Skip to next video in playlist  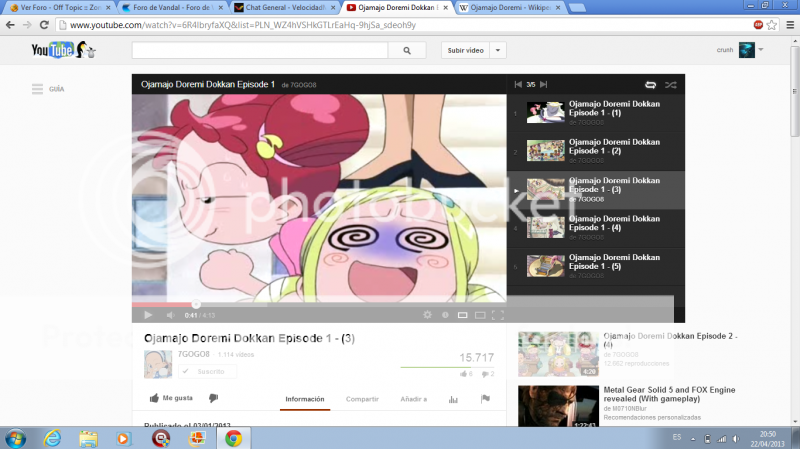tap(543, 85)
